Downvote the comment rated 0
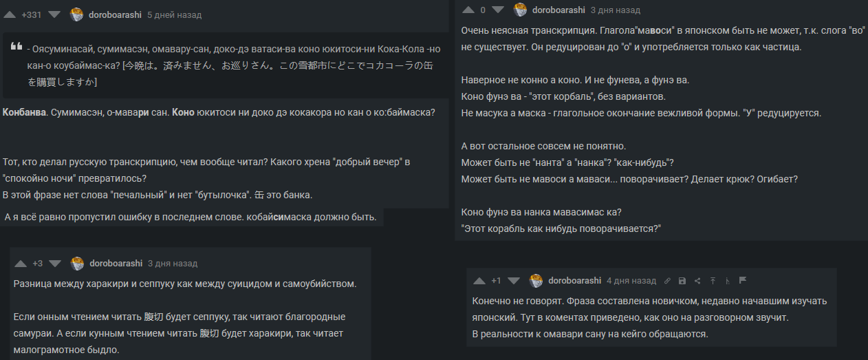This screenshot has width=868, height=360. click(498, 10)
